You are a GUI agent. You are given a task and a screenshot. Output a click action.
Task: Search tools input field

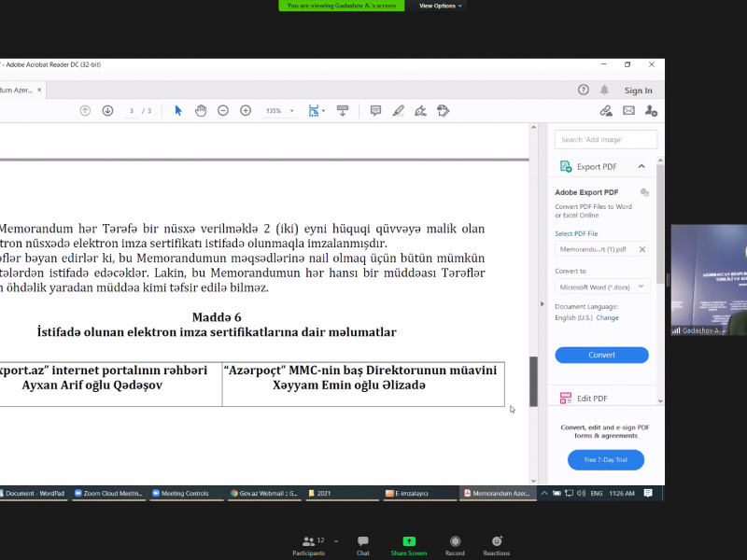click(606, 139)
